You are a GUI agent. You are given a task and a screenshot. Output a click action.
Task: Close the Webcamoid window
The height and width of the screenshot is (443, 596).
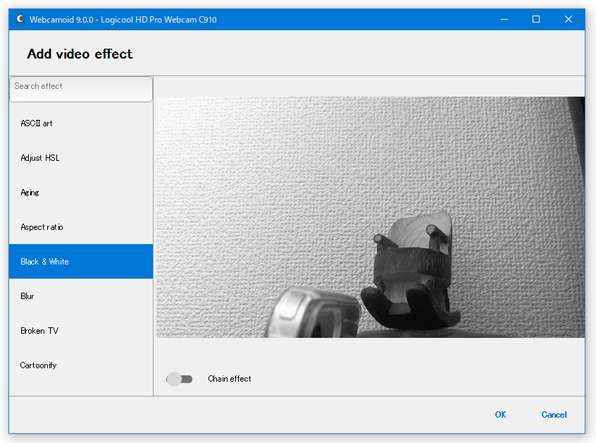coord(568,19)
